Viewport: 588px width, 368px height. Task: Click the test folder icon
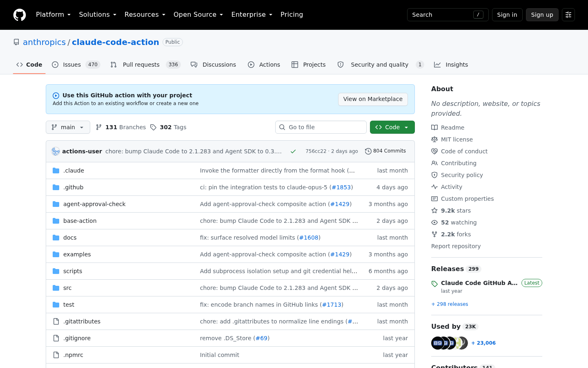coord(56,305)
